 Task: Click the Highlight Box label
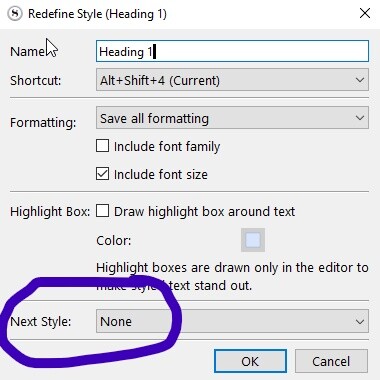[50, 212]
